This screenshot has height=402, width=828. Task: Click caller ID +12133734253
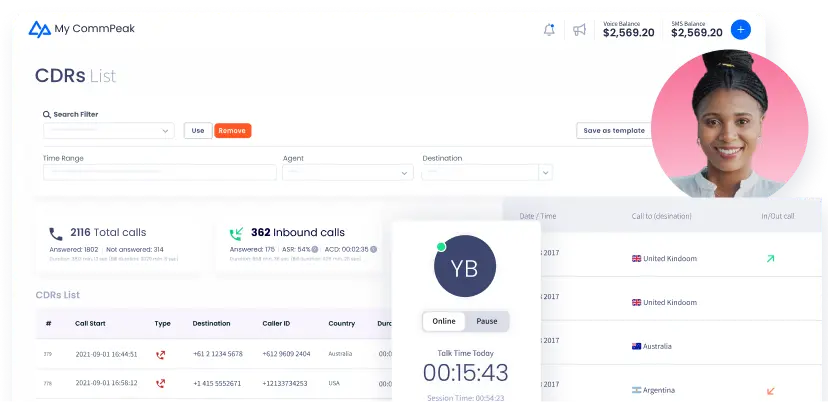click(285, 384)
